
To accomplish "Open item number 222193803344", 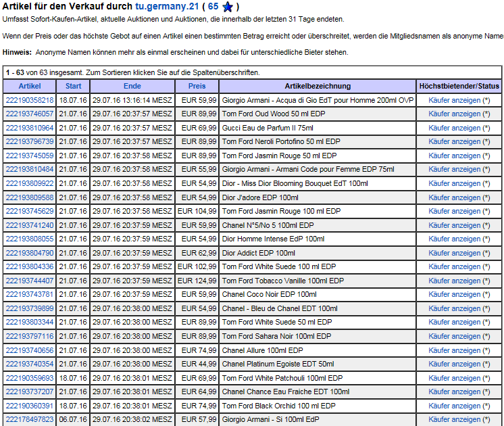I will pos(30,321).
